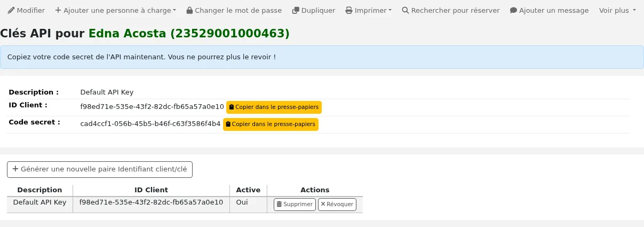Click the speech bubble icon for Ajouter un message
644x227 pixels.
point(513,10)
